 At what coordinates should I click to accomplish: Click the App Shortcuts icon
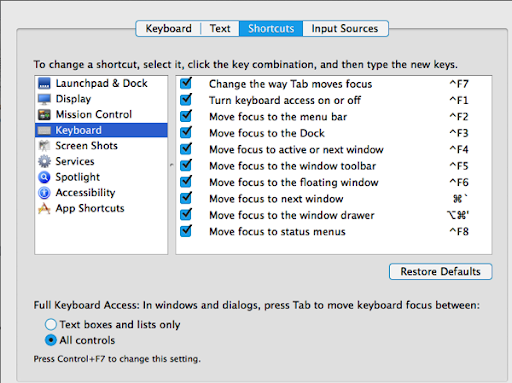44,208
